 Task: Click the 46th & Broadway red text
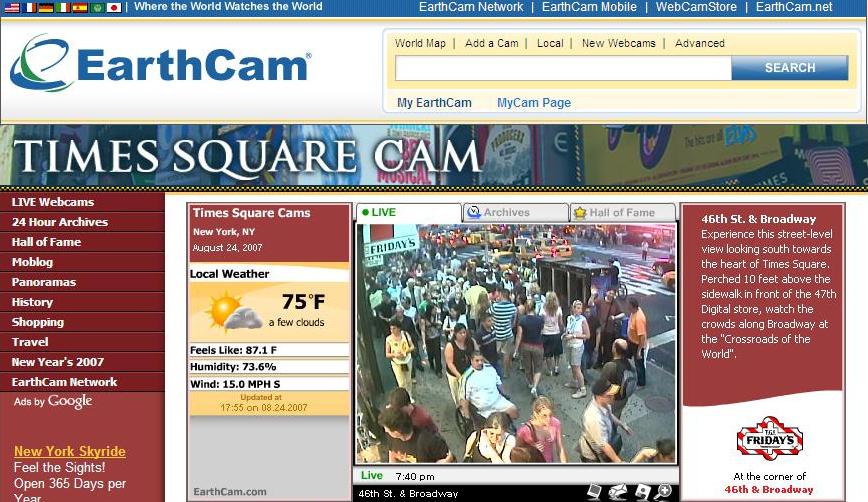(x=769, y=490)
